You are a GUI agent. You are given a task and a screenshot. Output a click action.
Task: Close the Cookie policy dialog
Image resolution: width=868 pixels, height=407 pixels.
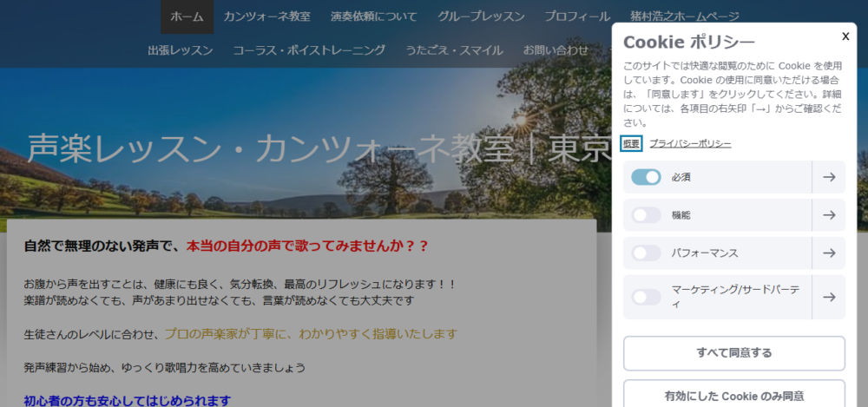point(845,36)
